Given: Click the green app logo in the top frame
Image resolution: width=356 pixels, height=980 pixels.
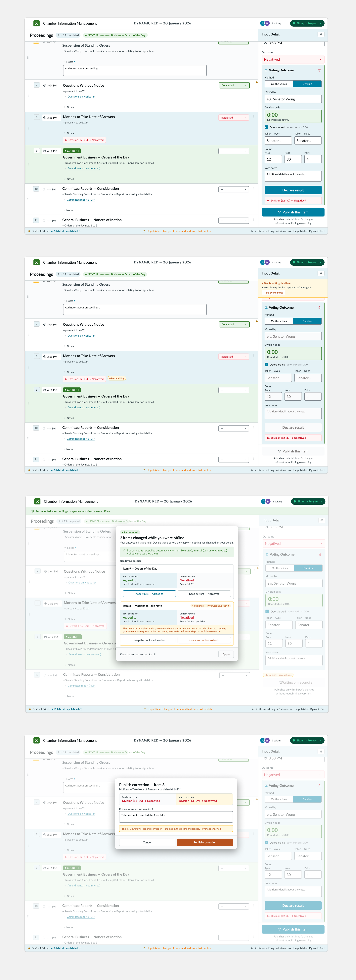Looking at the screenshot, I should [x=36, y=23].
